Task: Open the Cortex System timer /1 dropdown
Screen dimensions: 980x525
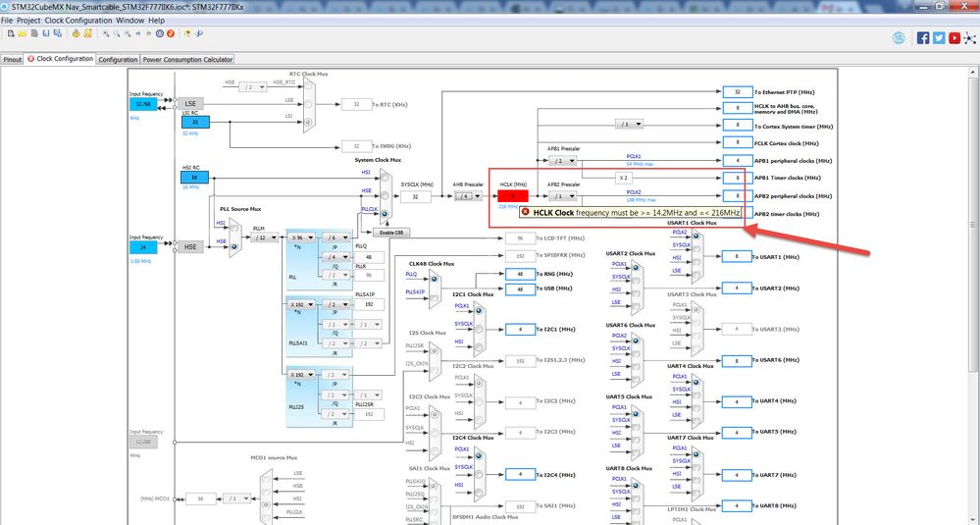Action: (x=630, y=125)
